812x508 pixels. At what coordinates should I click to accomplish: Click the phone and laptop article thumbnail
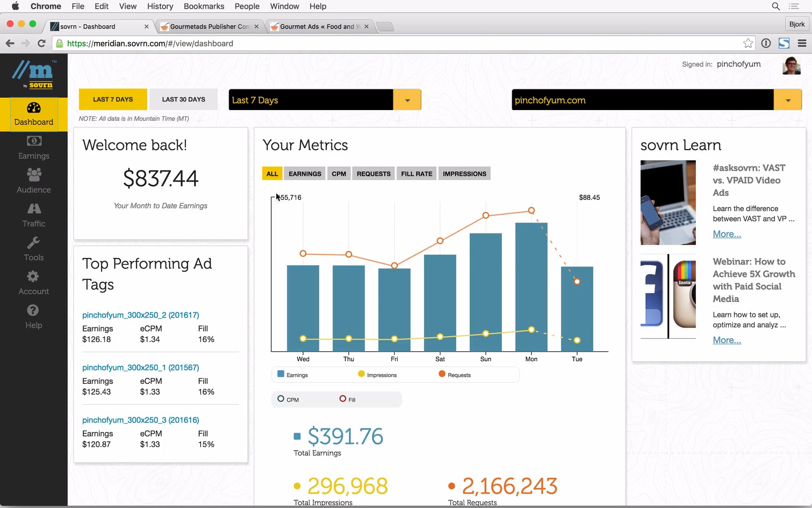click(668, 202)
